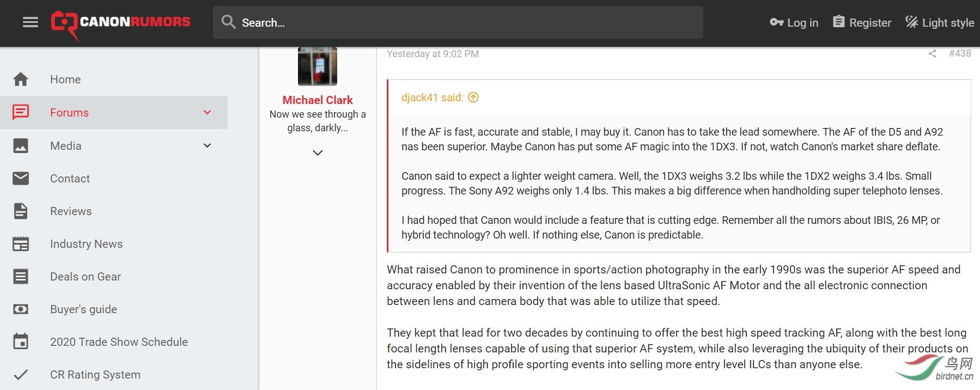Go to Industry News section
Viewport: 980px width, 390px height.
point(86,244)
